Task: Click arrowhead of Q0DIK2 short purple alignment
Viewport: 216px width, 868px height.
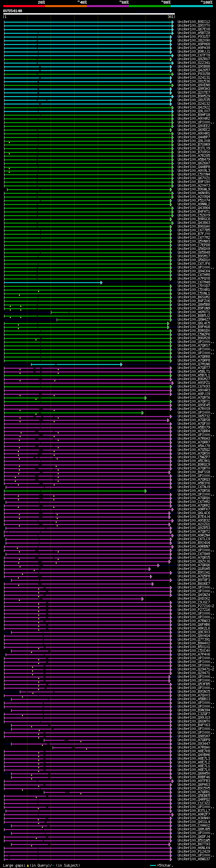Action: pyautogui.click(x=143, y=599)
